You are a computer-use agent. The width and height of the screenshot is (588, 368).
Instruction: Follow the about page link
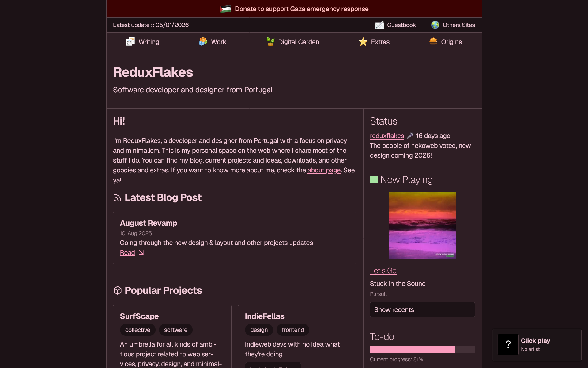[324, 170]
